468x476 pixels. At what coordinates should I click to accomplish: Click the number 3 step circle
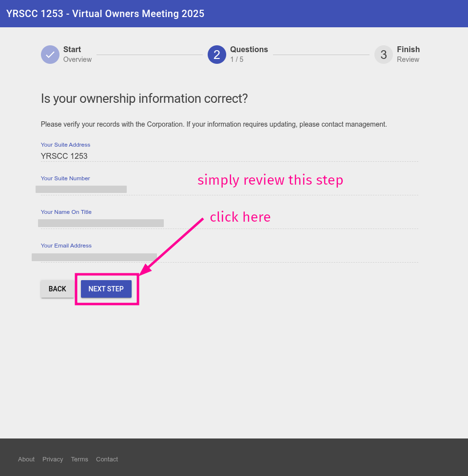point(383,55)
